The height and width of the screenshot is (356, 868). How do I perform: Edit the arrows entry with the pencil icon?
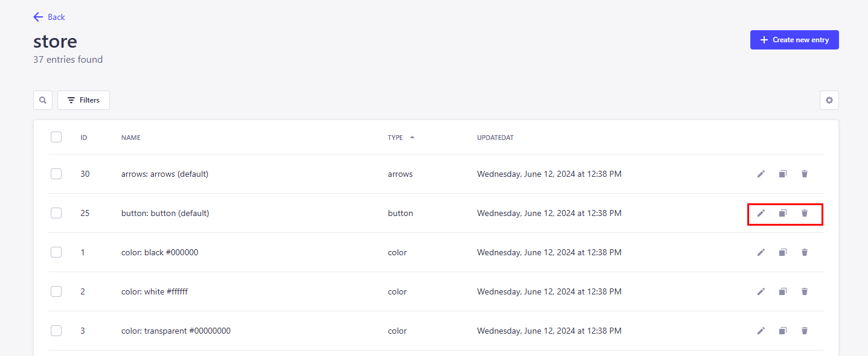pyautogui.click(x=761, y=174)
